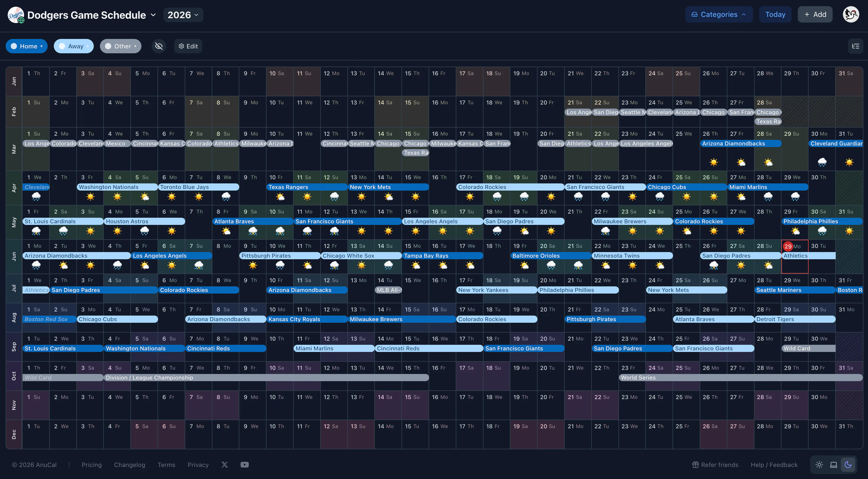Open the 2026 year selector
The image size is (868, 479).
183,15
